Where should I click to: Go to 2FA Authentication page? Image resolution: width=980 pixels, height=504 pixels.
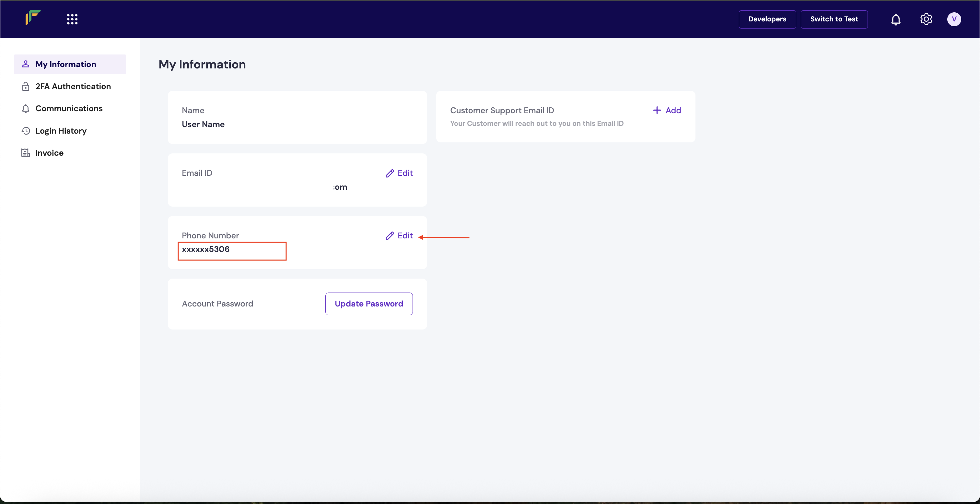73,86
